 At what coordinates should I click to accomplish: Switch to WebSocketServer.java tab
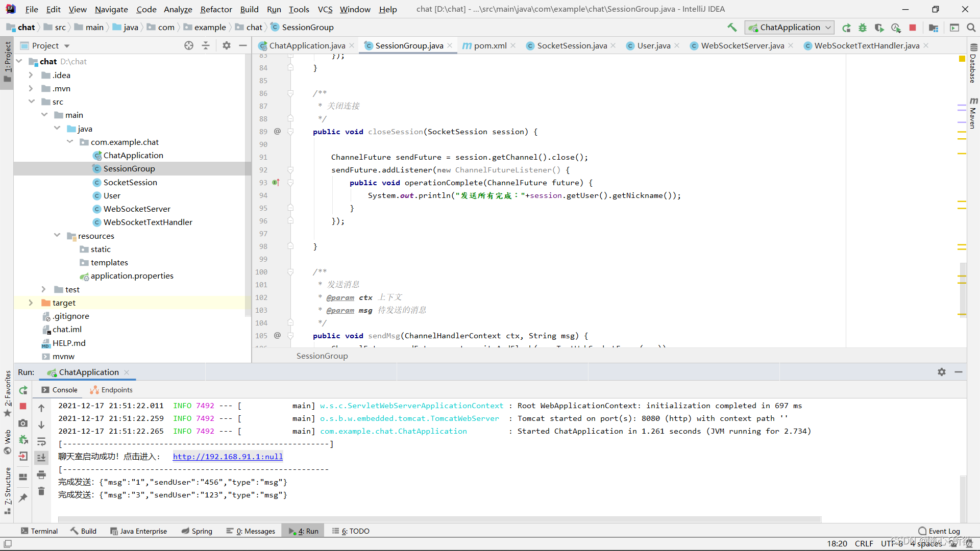(x=742, y=45)
